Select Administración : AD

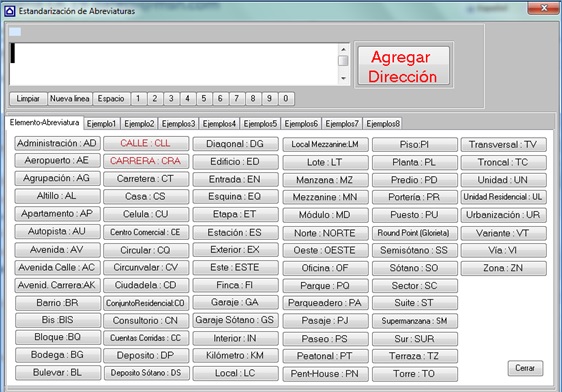57,143
